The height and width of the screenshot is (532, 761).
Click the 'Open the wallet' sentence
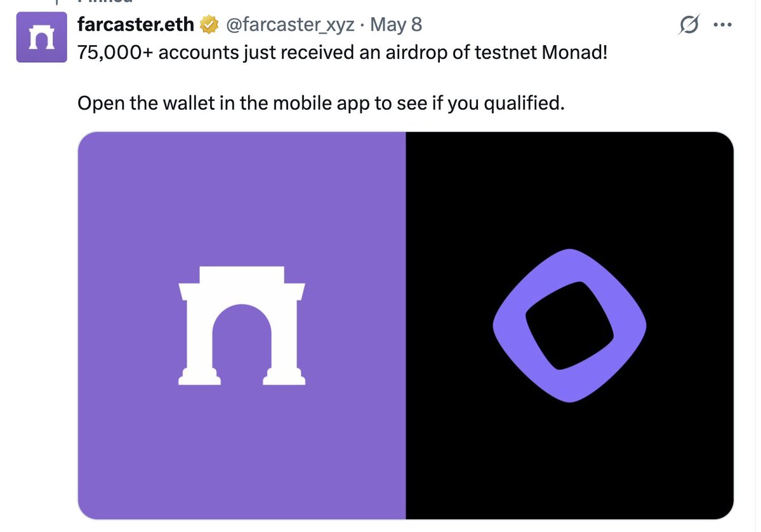pos(321,102)
